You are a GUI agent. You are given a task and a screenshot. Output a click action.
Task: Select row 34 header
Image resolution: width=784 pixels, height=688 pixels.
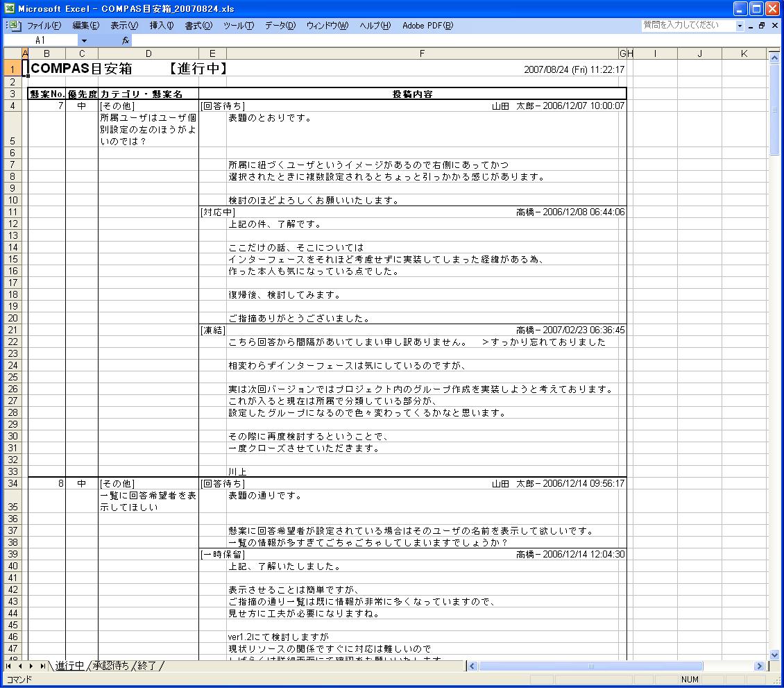(12, 483)
